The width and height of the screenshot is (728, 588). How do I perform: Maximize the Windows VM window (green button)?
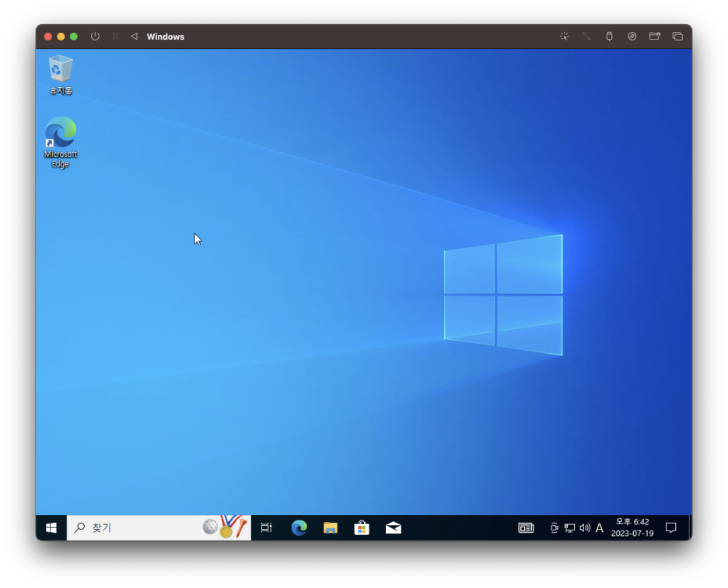pos(74,37)
